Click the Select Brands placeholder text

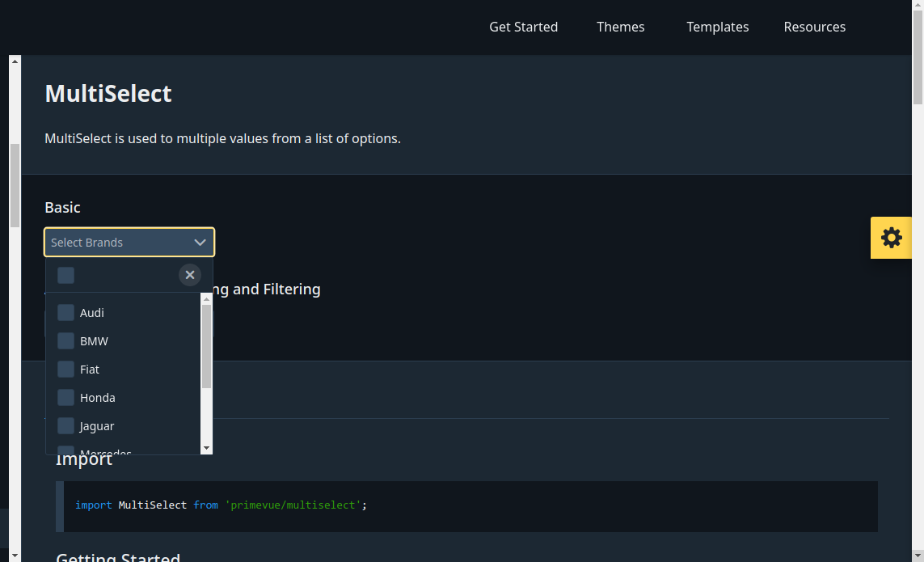pyautogui.click(x=86, y=243)
